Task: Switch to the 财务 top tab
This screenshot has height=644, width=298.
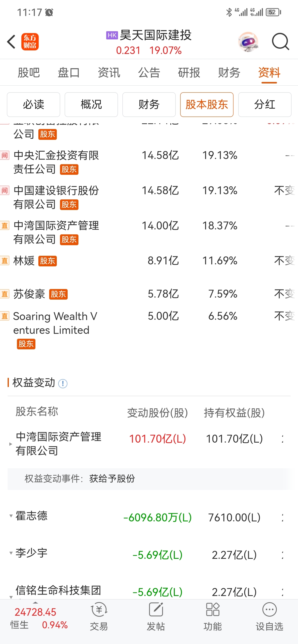Action: coord(229,73)
